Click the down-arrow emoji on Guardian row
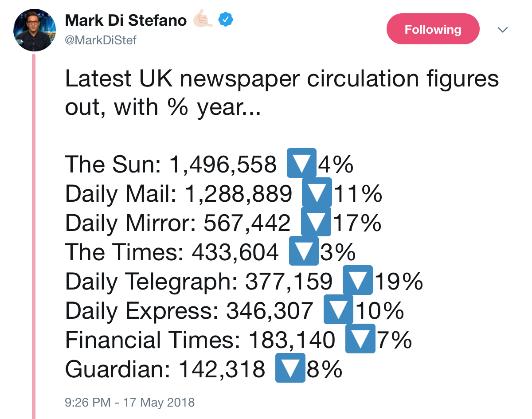Screen dimensions: 532x419 tap(290, 368)
